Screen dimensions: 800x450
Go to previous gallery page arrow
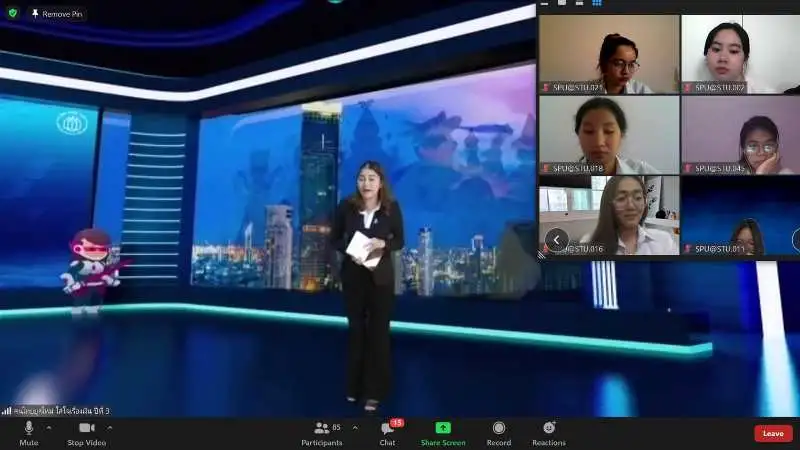tap(556, 239)
